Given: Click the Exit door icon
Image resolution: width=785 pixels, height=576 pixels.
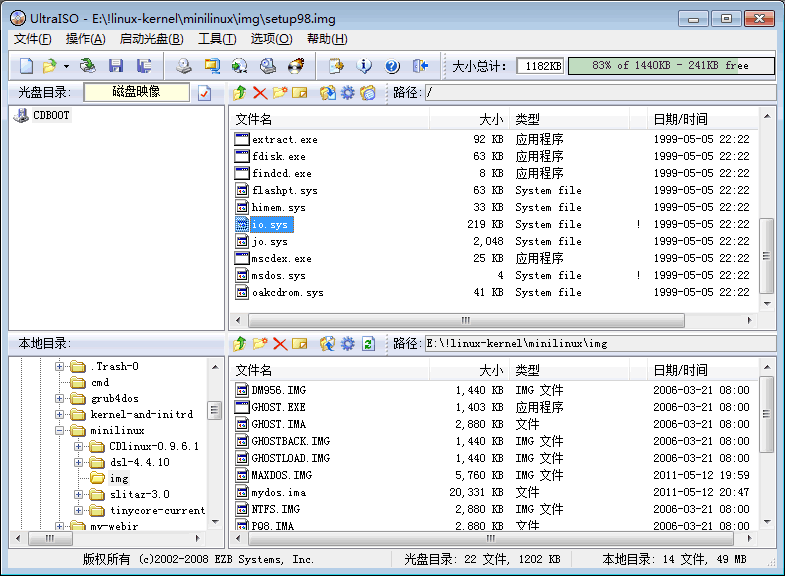Looking at the screenshot, I should click(x=420, y=66).
